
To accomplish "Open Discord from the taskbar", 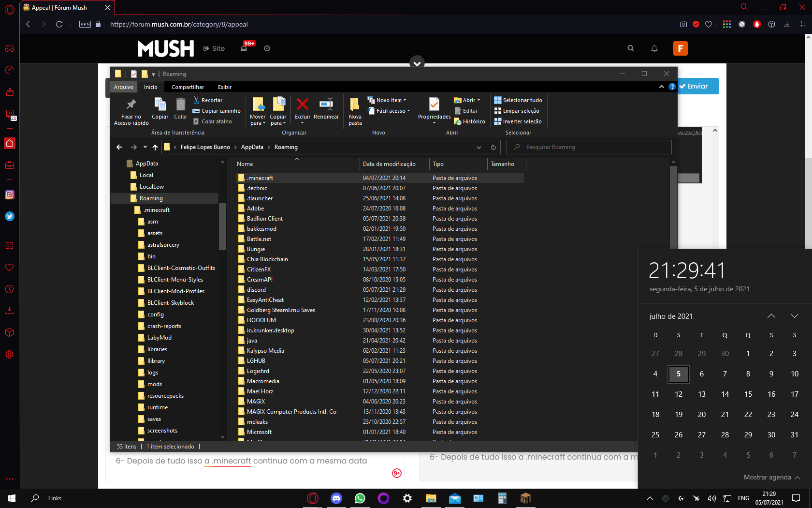I will click(x=336, y=498).
